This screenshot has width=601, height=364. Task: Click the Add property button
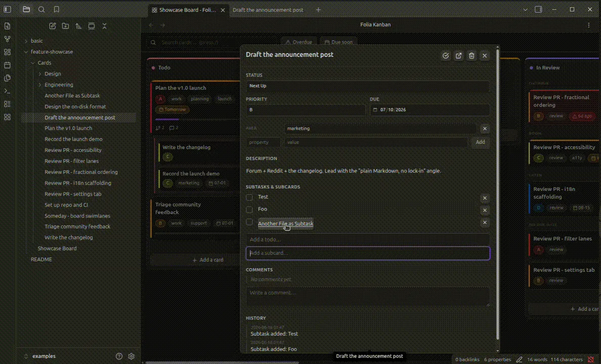[480, 142]
